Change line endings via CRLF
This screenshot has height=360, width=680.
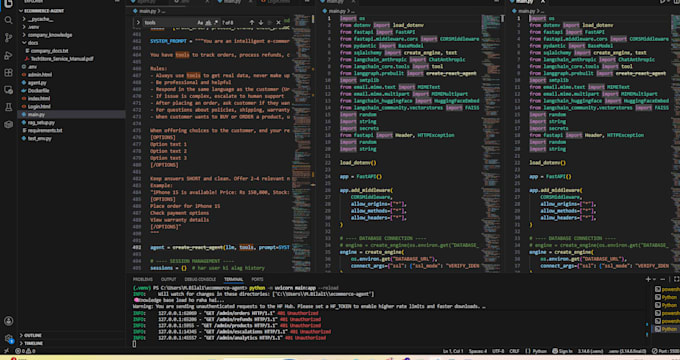tap(514, 351)
